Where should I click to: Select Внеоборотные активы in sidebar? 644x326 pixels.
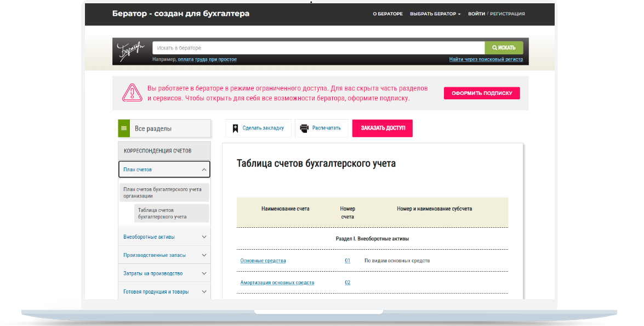click(x=149, y=237)
